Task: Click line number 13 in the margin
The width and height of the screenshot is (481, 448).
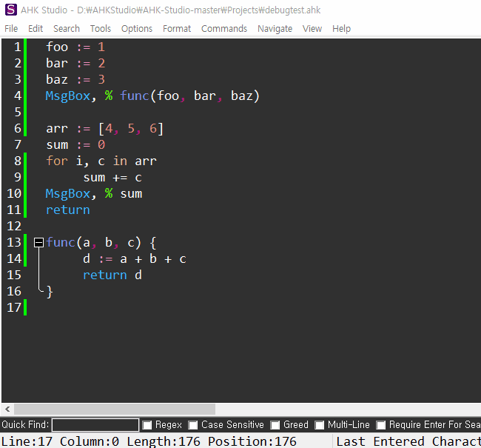Action: coord(14,242)
